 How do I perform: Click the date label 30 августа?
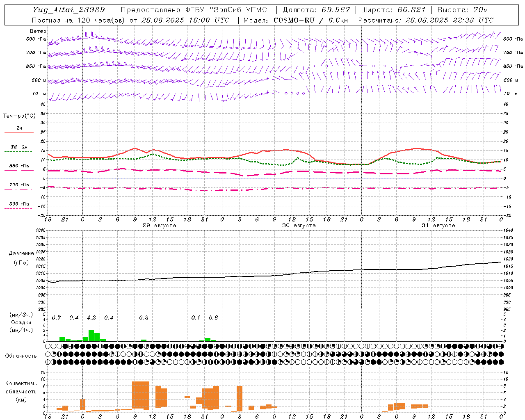(299, 226)
